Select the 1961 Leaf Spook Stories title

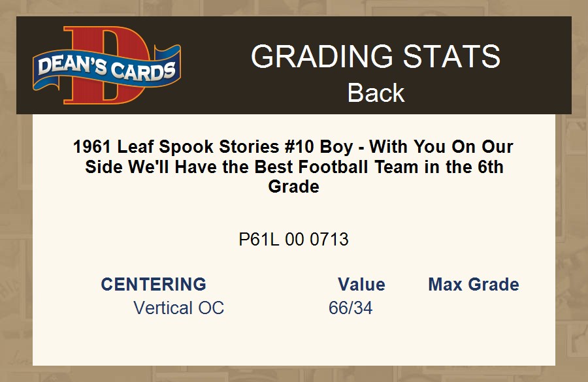pos(293,166)
